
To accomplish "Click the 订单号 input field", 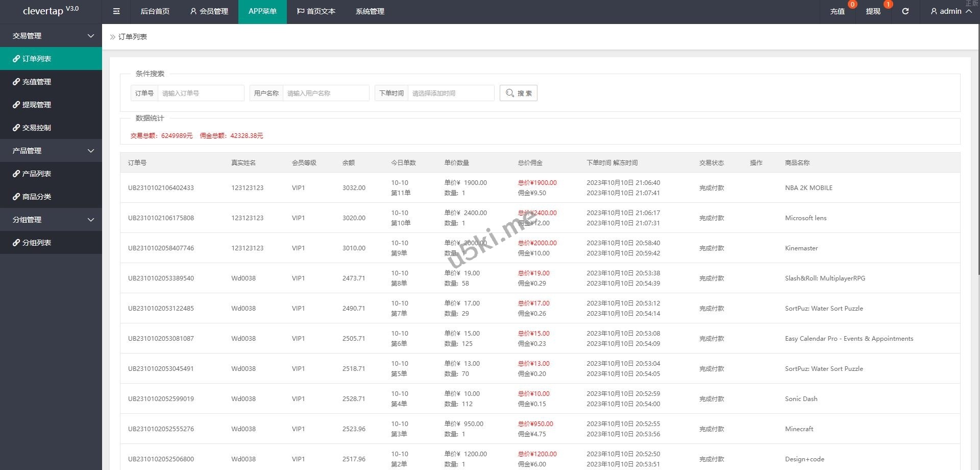I will 201,93.
